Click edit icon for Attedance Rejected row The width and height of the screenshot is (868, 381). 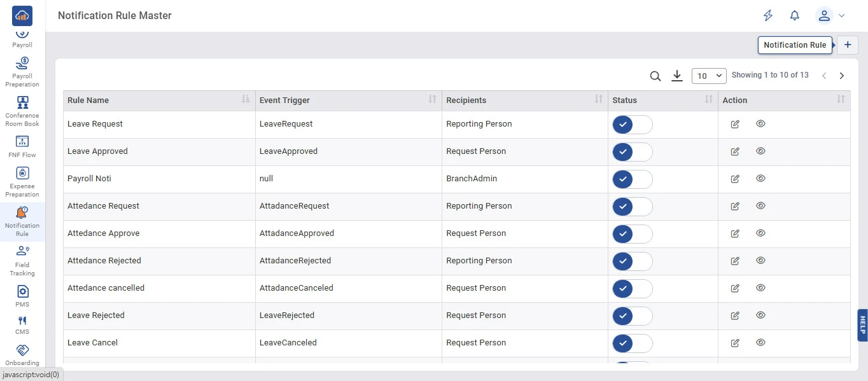pos(735,261)
